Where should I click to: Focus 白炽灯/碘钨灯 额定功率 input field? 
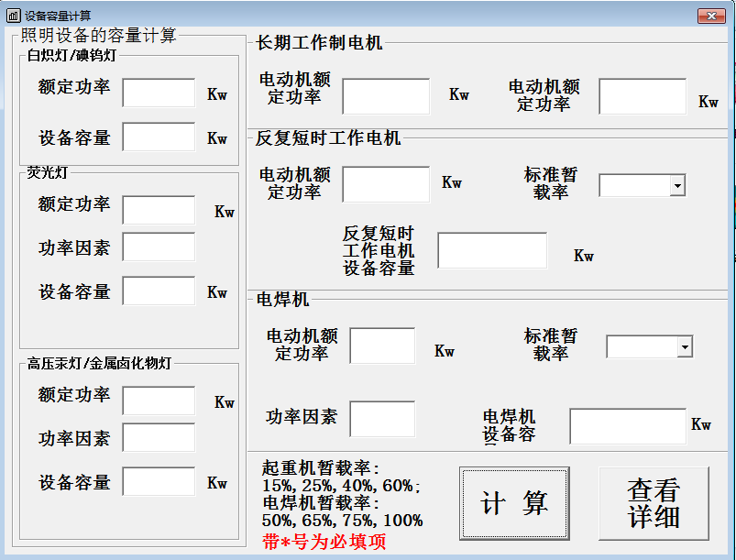pyautogui.click(x=159, y=93)
